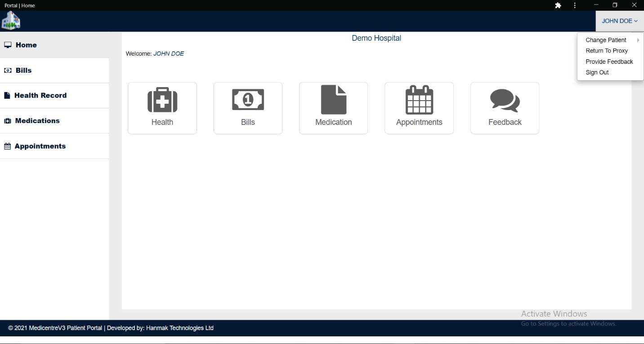Click the calendar icon beside sidebar Appointments

click(7, 146)
